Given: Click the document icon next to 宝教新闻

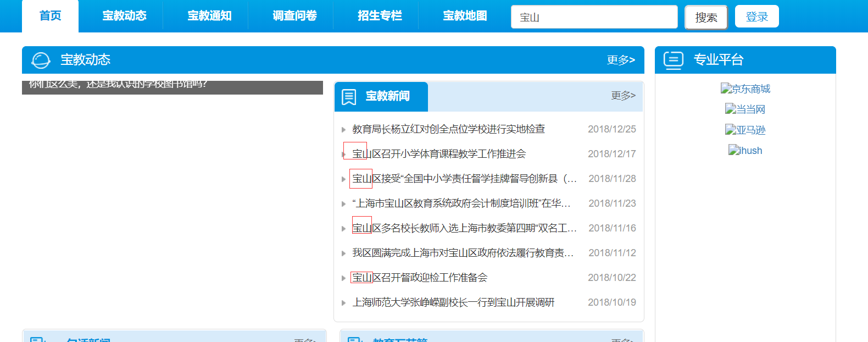Looking at the screenshot, I should coord(349,97).
